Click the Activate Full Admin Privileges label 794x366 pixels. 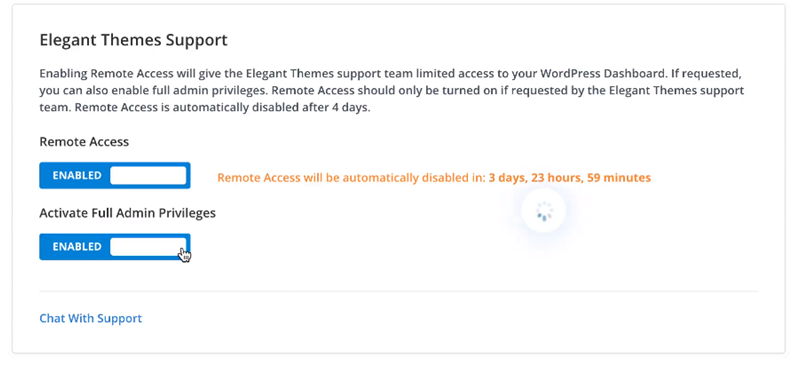[x=128, y=213]
